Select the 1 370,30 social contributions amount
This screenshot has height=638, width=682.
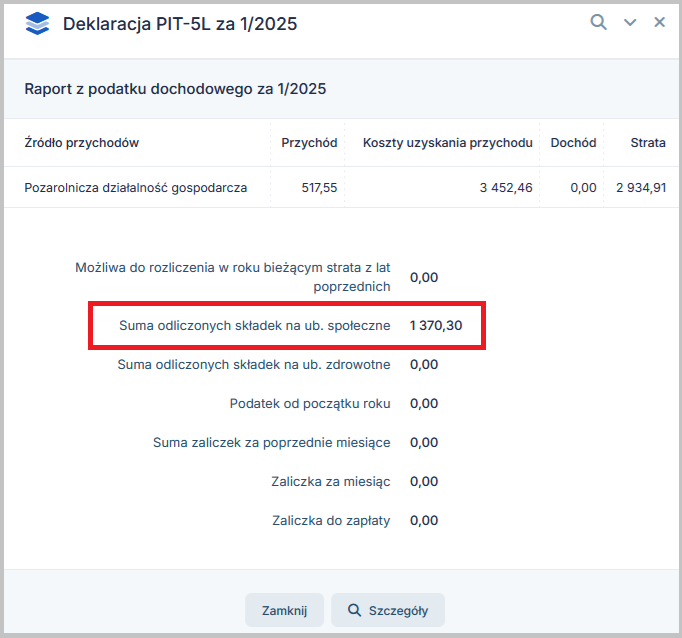[x=436, y=325]
